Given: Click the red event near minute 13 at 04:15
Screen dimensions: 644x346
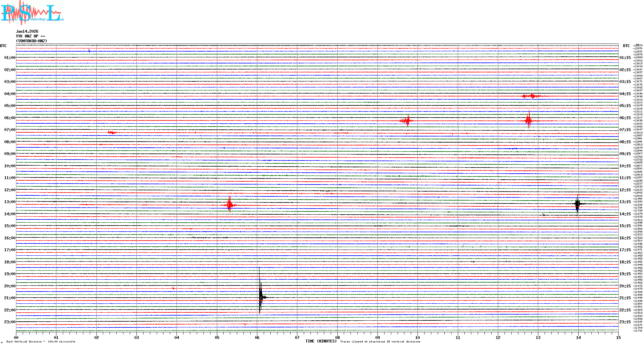Looking at the screenshot, I should coord(532,96).
